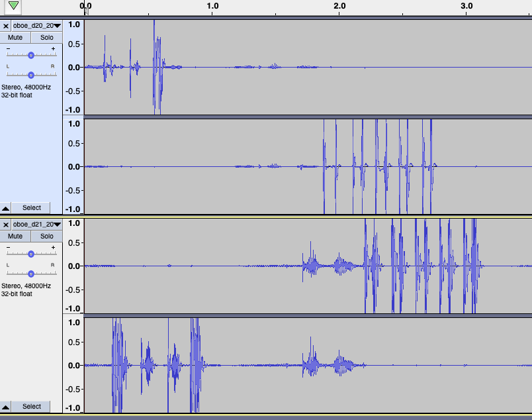Viewport: 532px width, 420px height.
Task: Mute the oboe_d21 track
Action: coord(15,236)
